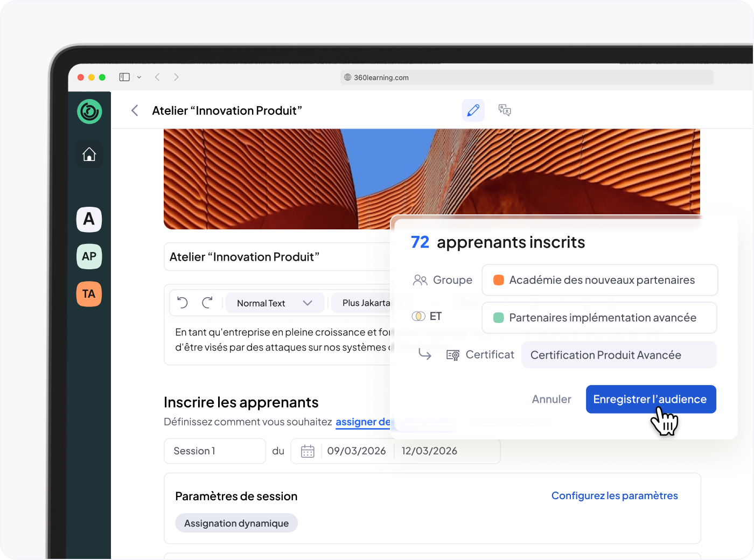Switch to the AP workspace in sidebar
Viewport: 754px width, 560px height.
tap(89, 256)
